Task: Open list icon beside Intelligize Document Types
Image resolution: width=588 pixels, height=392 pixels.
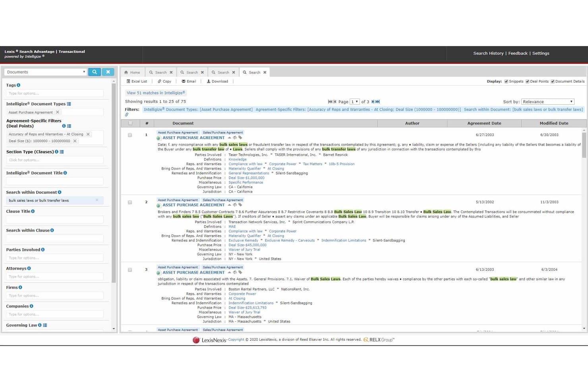Action: pyautogui.click(x=69, y=104)
